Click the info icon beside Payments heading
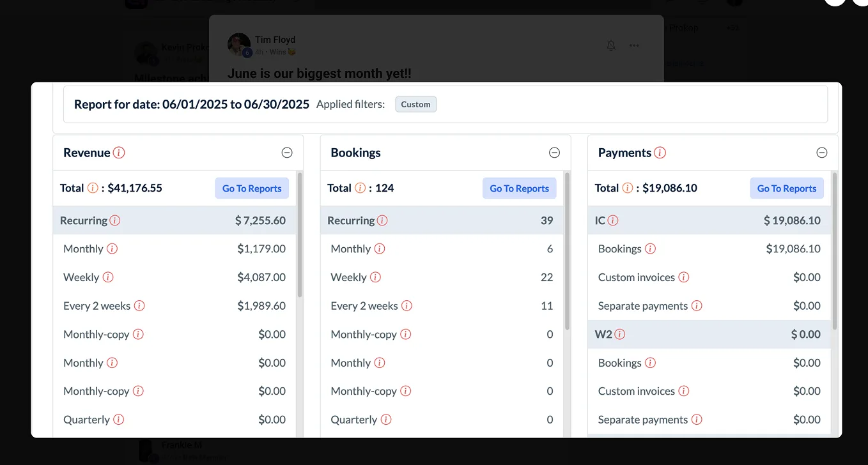This screenshot has width=868, height=465. click(660, 153)
